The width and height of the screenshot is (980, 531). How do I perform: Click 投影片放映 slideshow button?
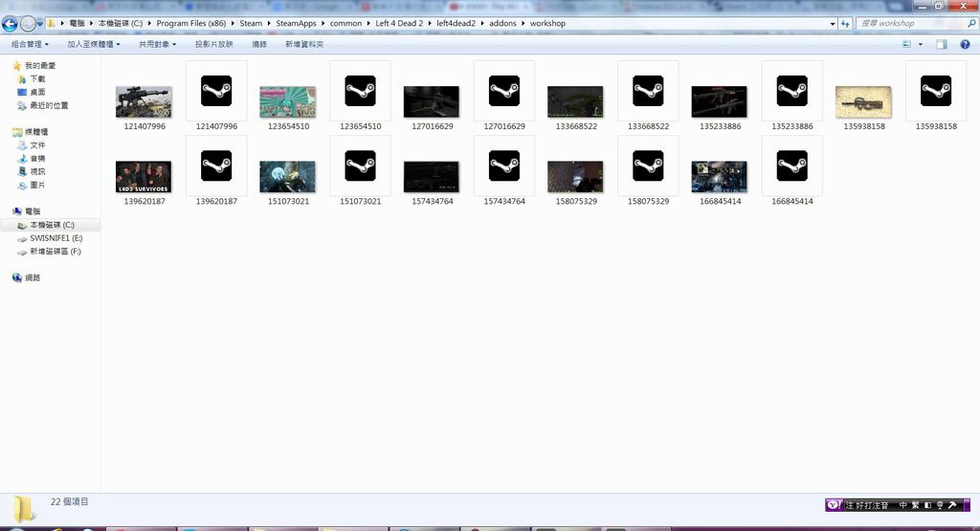point(213,44)
